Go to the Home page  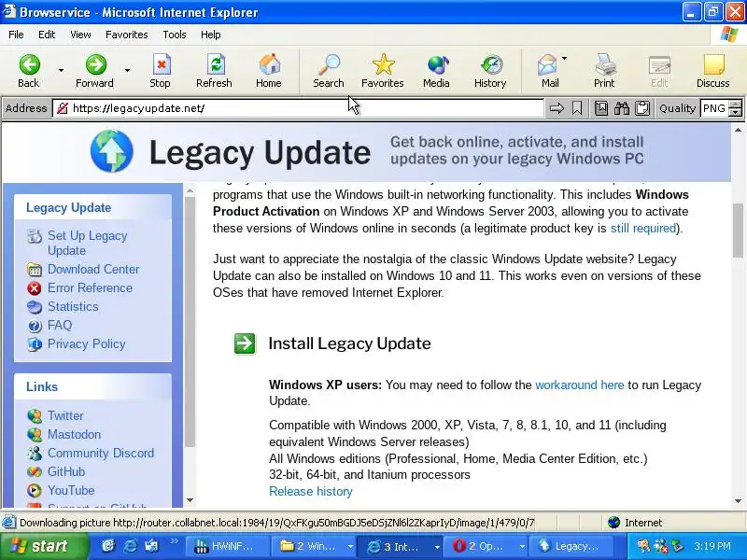[x=269, y=71]
